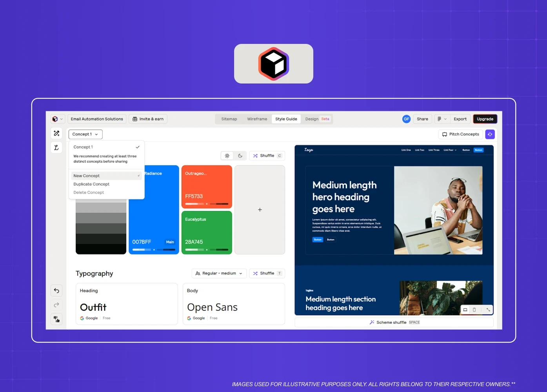Image resolution: width=547 pixels, height=392 pixels.
Task: Click the Upgrade button
Action: coord(485,119)
